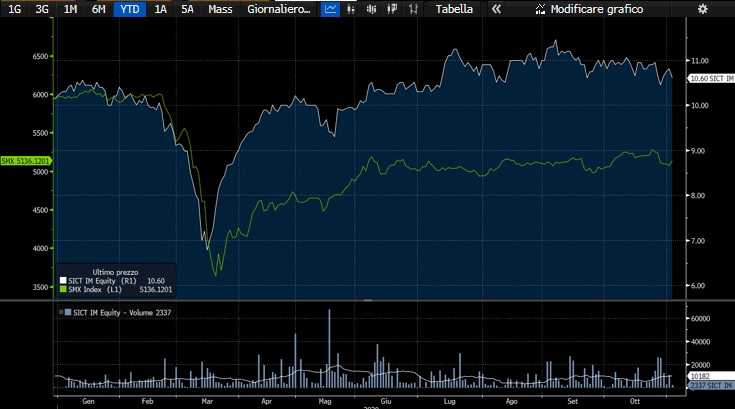Click the Ott month label on the time axis
Image resolution: width=735 pixels, height=409 pixels.
coord(635,402)
